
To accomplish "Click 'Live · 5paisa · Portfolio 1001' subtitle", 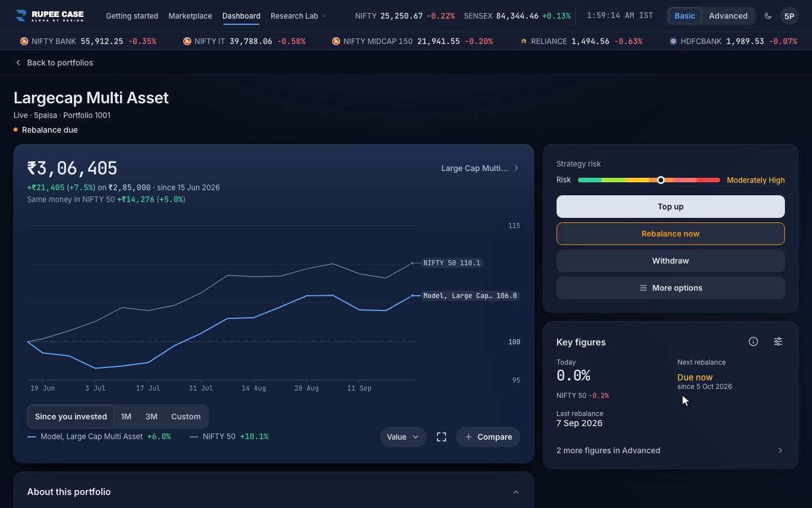I will (62, 115).
